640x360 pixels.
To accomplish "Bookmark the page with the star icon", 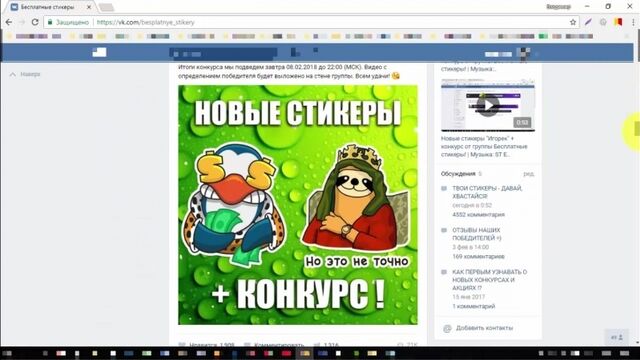I will 573,22.
